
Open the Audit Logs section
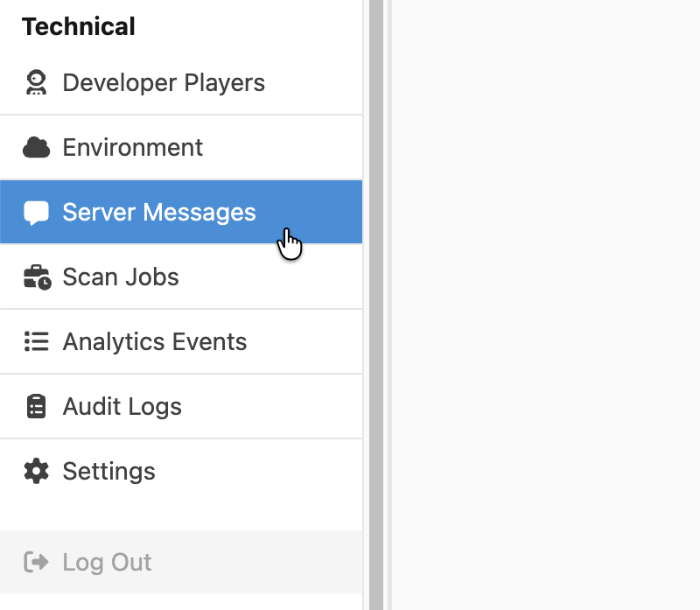tap(122, 406)
